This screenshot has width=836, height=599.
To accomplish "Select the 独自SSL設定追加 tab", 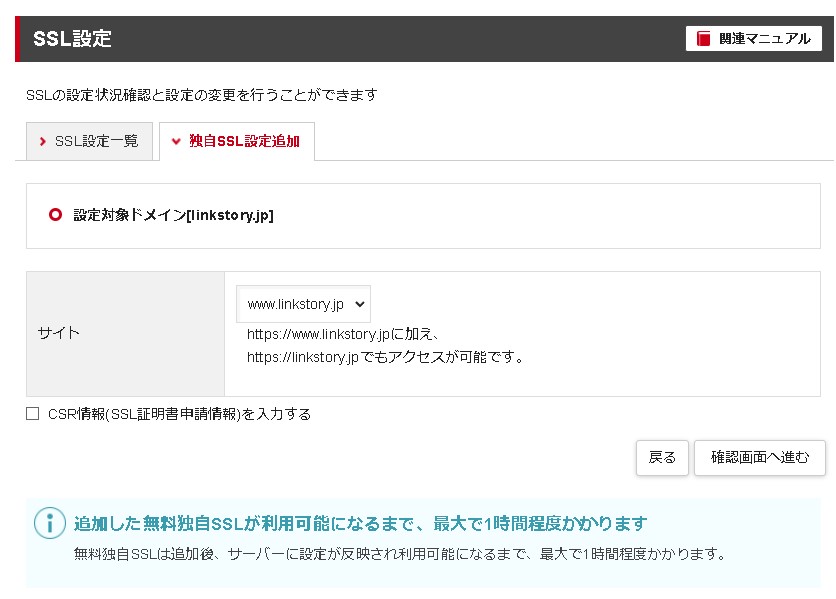I will tap(237, 142).
